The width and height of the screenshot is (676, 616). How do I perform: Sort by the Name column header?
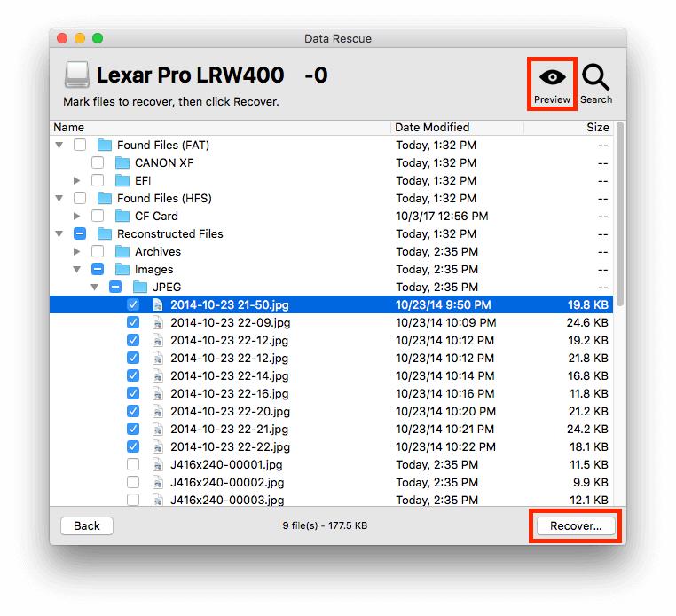pos(220,128)
